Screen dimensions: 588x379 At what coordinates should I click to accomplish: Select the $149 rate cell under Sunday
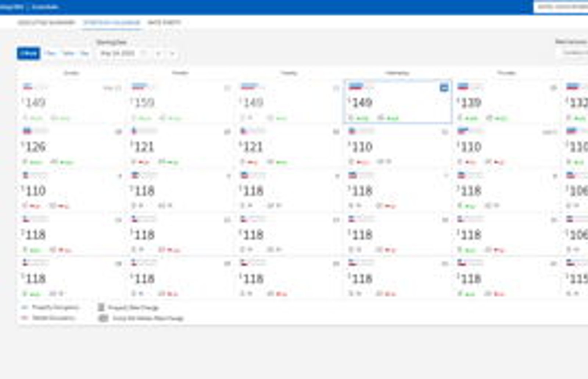72,102
